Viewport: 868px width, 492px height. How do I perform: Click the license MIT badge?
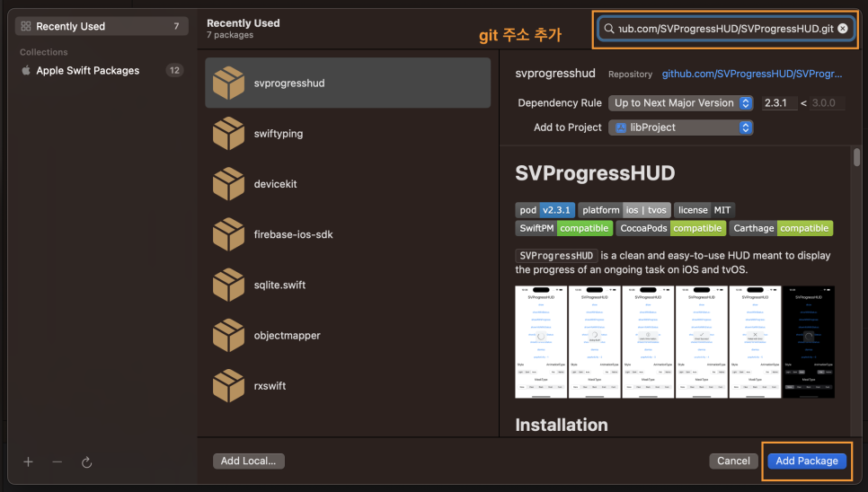pos(704,210)
